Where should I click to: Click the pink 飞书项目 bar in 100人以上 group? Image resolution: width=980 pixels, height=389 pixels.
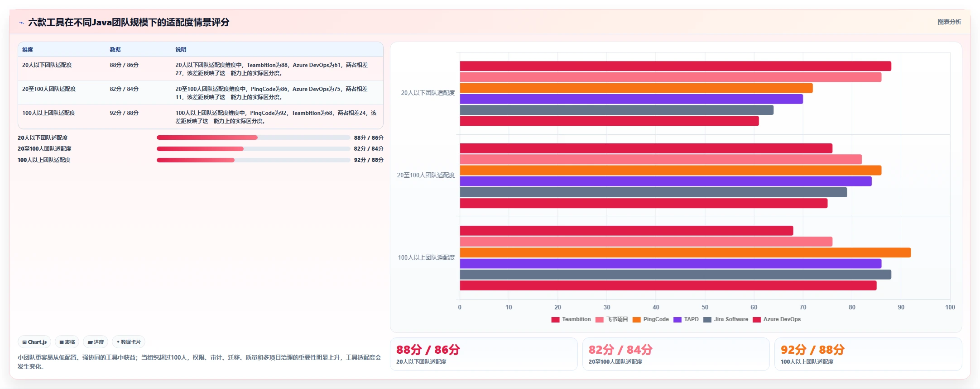click(x=646, y=242)
